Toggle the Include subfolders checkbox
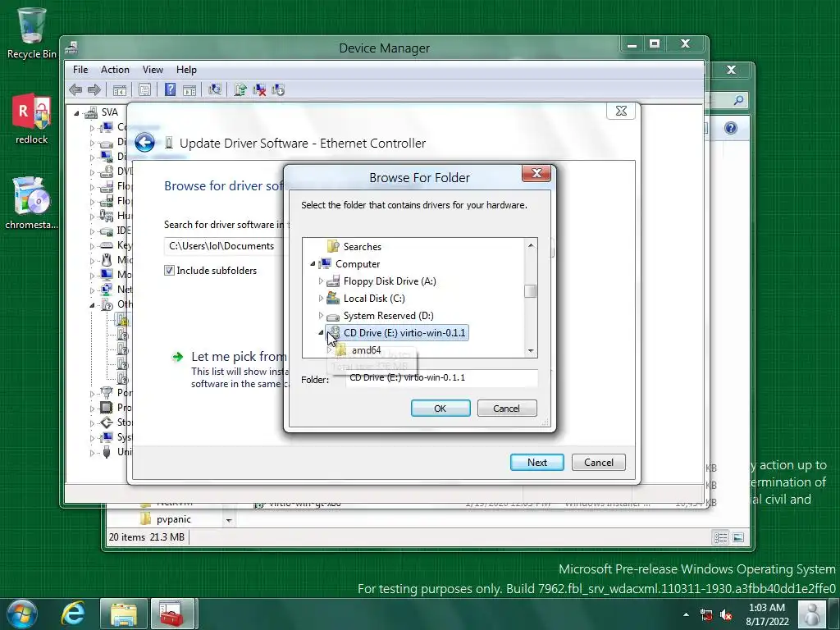This screenshot has width=840, height=630. pos(169,271)
